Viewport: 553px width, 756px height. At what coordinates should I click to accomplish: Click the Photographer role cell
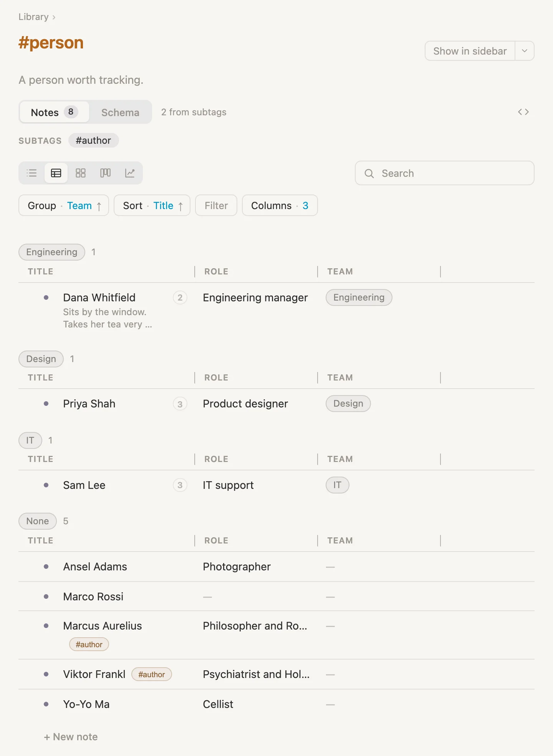237,567
